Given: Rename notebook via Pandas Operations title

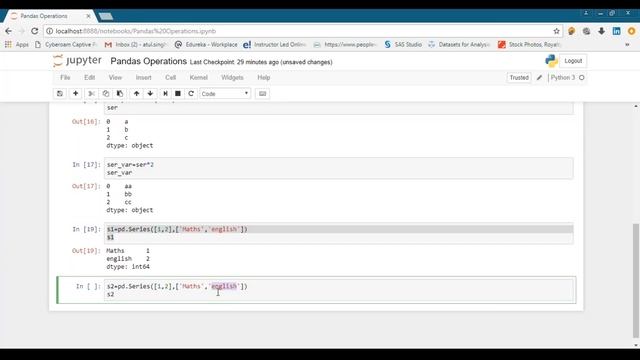Looking at the screenshot, I should point(149,61).
